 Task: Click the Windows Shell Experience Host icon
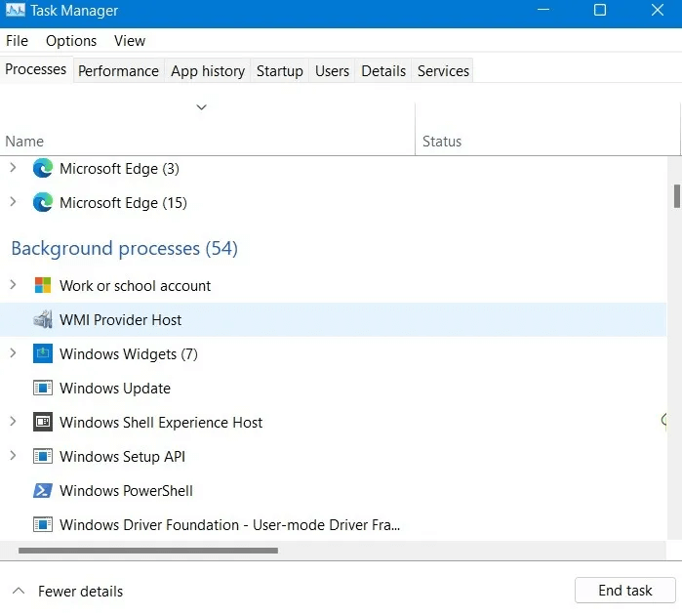(x=43, y=423)
